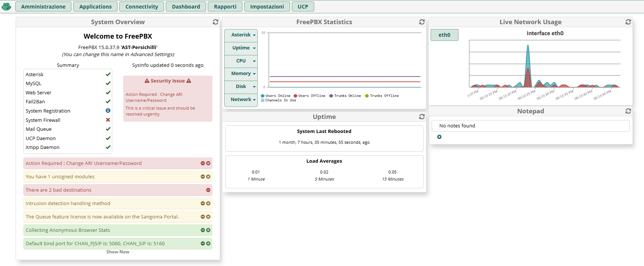This screenshot has height=266, width=644.
Task: Click the System Firewall red X status
Action: click(x=108, y=120)
